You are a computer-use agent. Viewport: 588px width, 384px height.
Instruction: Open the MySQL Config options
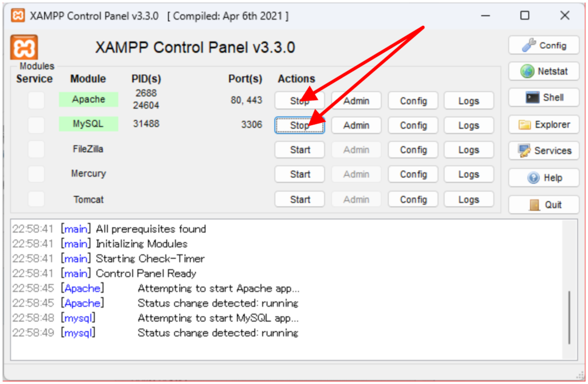[x=413, y=125]
